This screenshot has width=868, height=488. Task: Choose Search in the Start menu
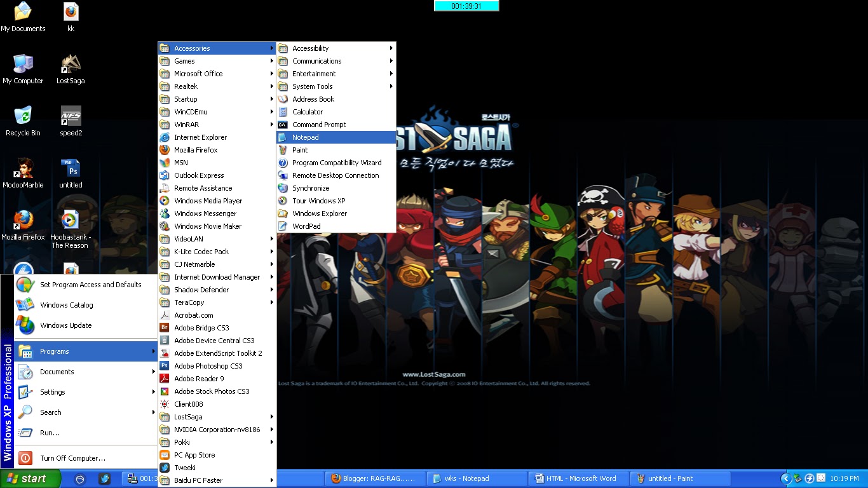86,412
